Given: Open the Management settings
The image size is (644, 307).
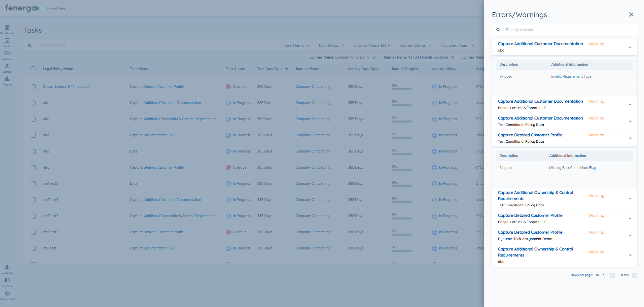Looking at the screenshot, I should (x=7, y=295).
